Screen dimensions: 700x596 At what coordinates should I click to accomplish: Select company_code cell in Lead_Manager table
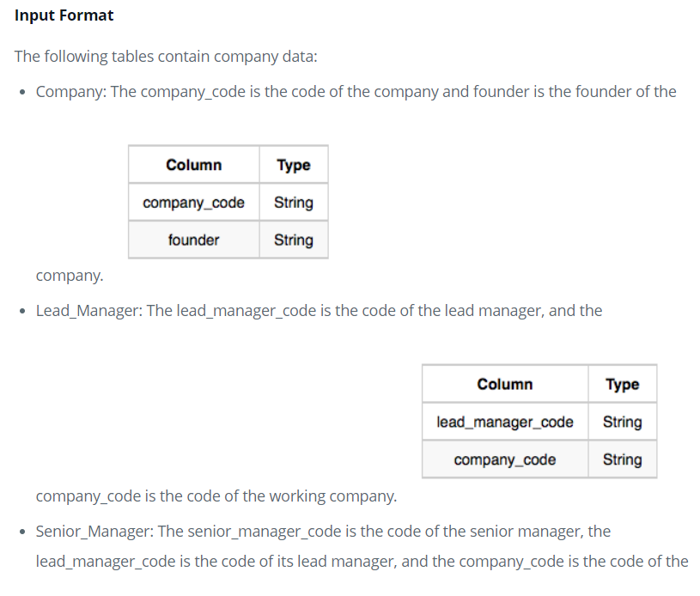click(505, 459)
